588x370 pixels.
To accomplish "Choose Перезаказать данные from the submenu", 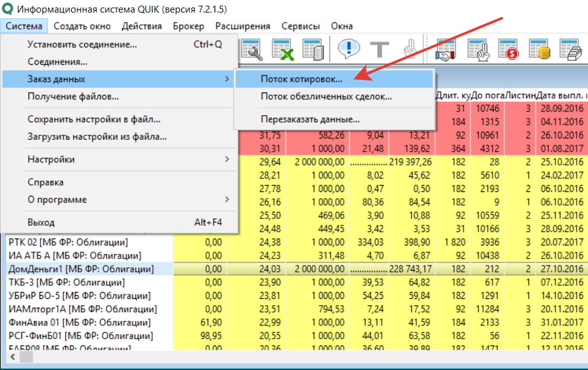I will click(310, 119).
